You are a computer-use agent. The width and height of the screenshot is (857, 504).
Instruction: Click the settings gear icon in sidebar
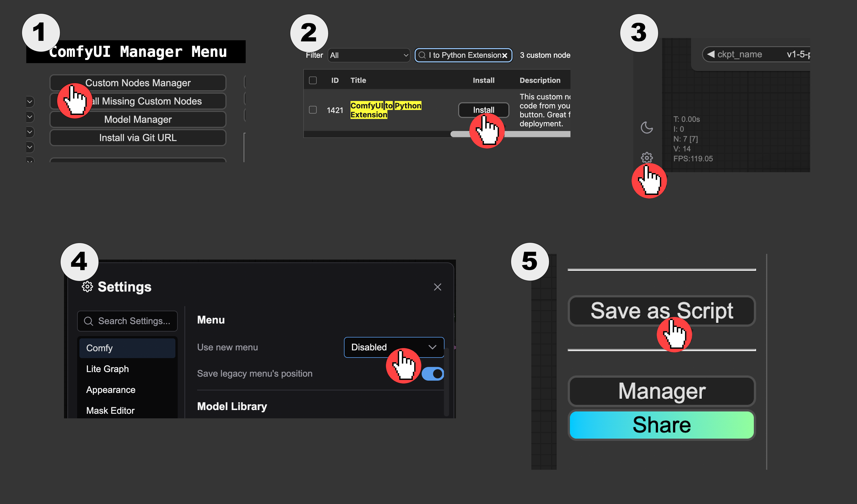(646, 157)
